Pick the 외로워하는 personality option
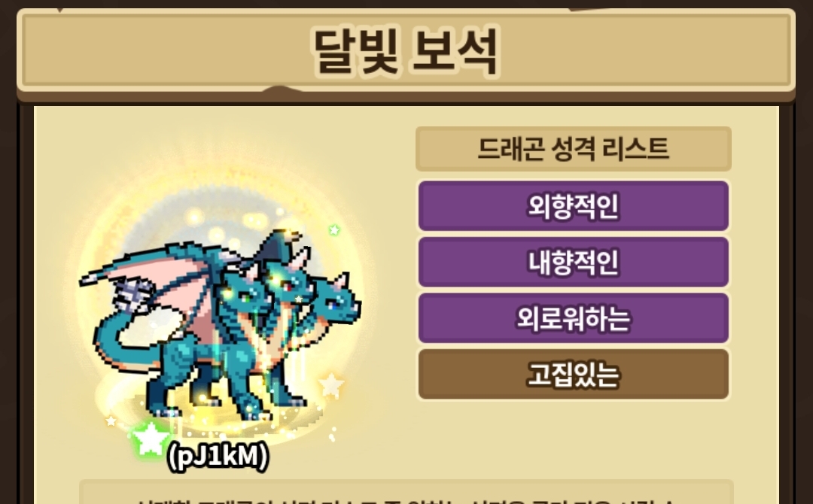The image size is (813, 504). (x=574, y=317)
